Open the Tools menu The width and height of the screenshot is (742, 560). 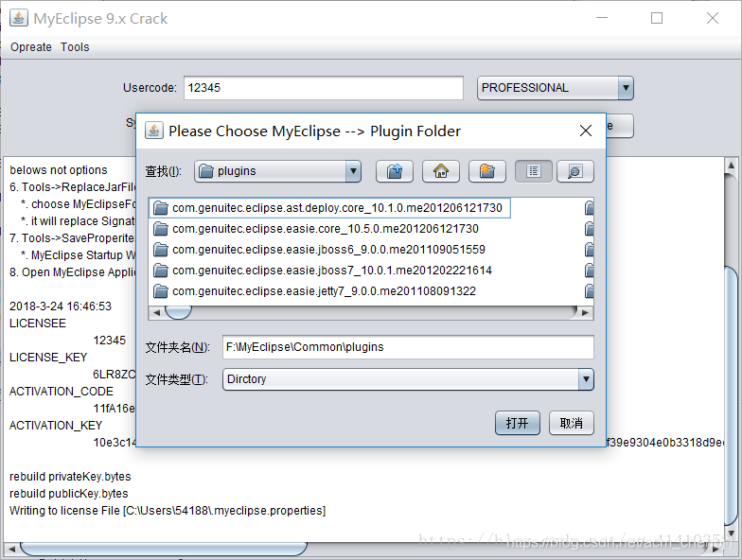pyautogui.click(x=75, y=47)
